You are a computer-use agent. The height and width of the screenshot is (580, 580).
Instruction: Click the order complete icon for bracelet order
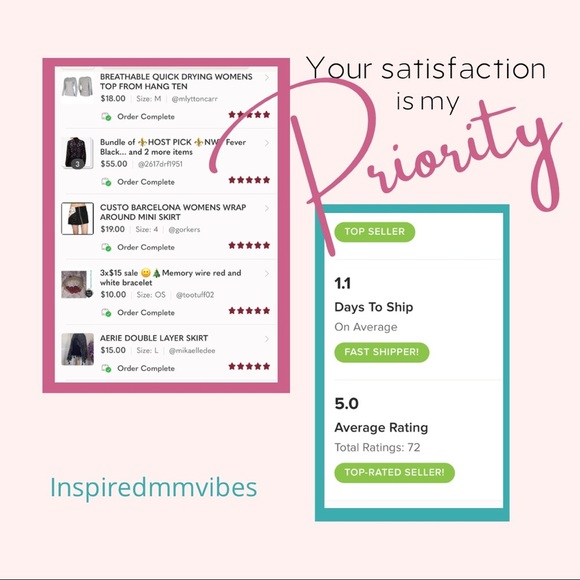(x=106, y=313)
